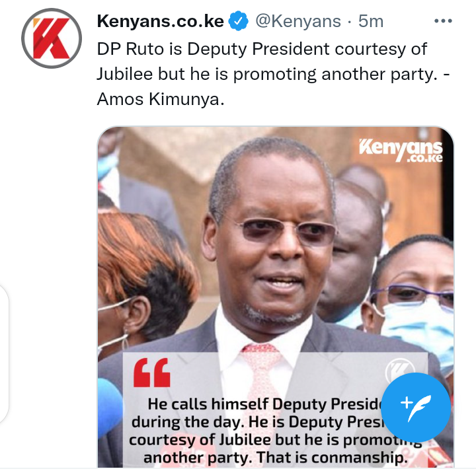Click the blue verified badge
476x471 pixels.
[x=238, y=21]
